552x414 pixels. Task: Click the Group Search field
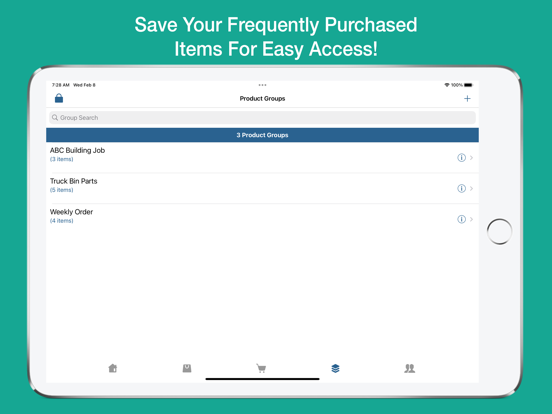click(x=262, y=118)
